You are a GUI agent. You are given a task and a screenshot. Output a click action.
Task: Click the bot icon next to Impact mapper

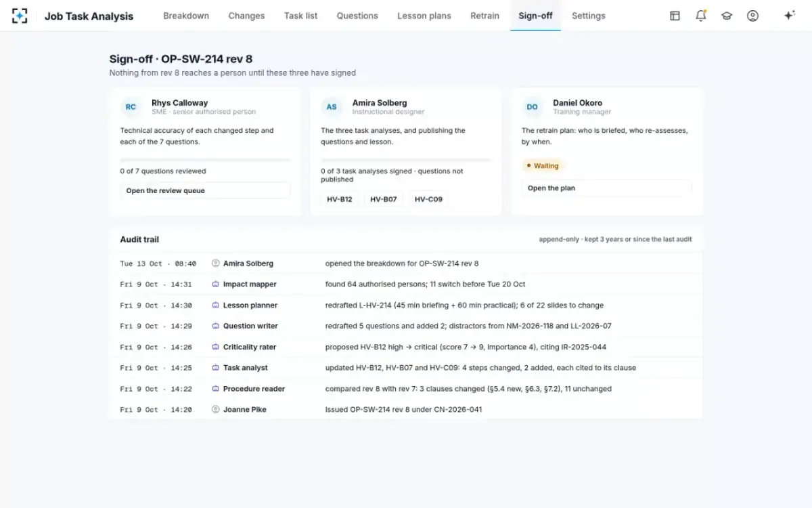[x=216, y=284]
